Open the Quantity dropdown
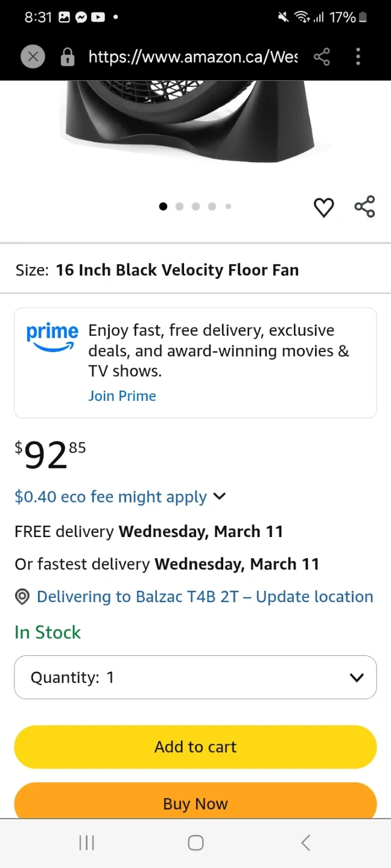The height and width of the screenshot is (868, 391). (x=195, y=678)
